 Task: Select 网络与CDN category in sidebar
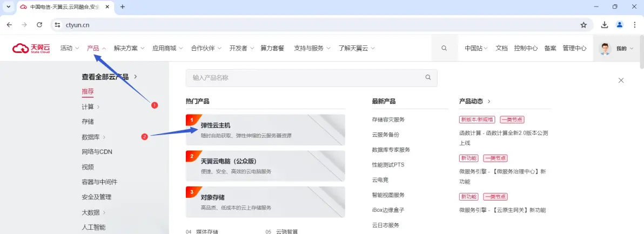pyautogui.click(x=97, y=152)
